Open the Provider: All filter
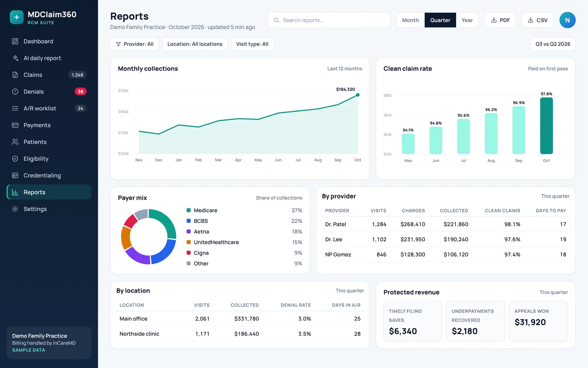 pyautogui.click(x=135, y=44)
